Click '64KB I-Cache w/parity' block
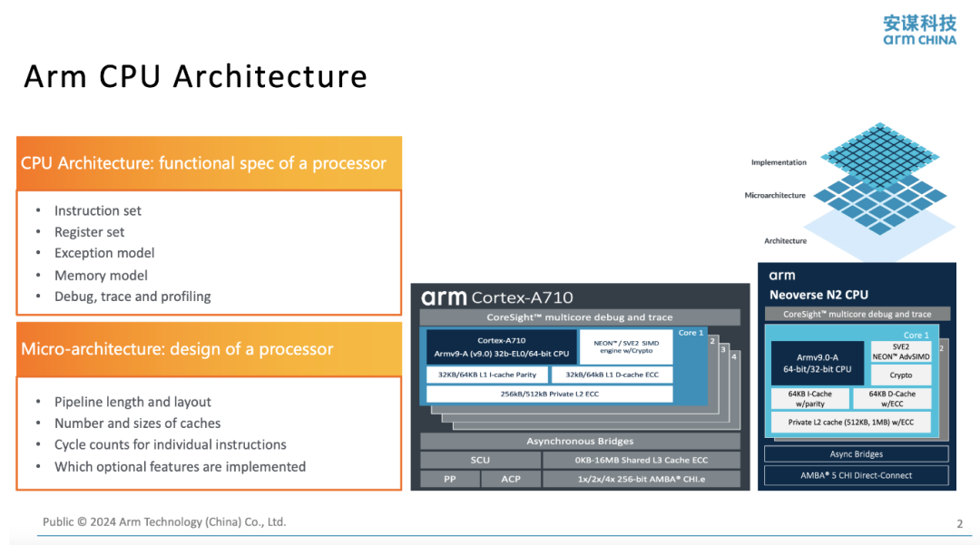 [810, 399]
